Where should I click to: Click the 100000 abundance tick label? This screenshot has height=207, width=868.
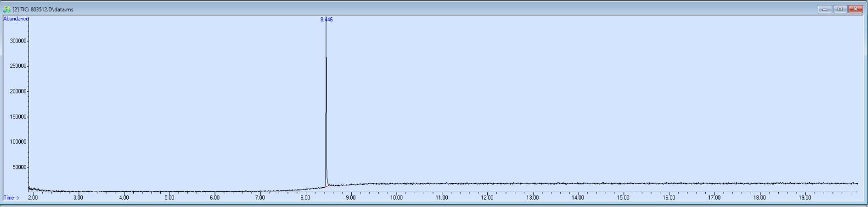pos(18,142)
